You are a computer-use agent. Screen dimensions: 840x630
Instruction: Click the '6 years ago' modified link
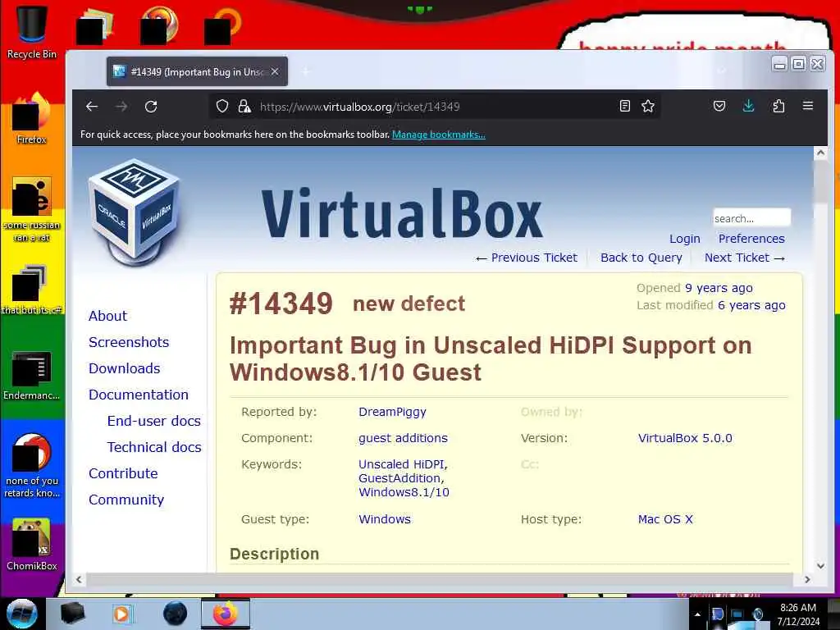751,305
